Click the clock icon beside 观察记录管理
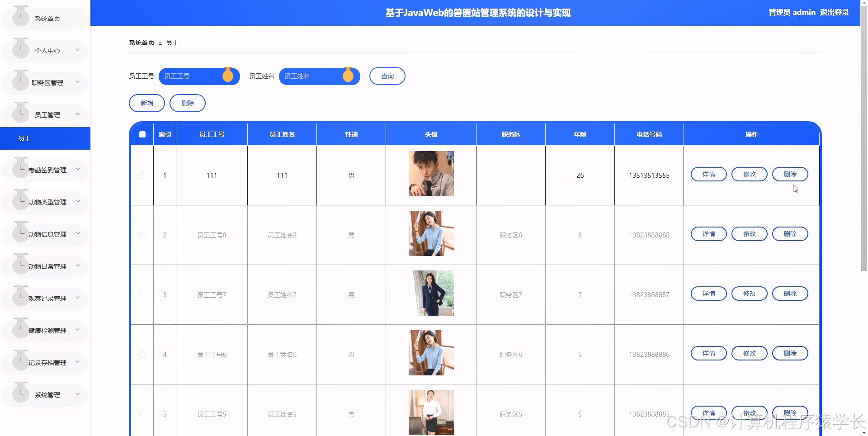868x436 pixels. [21, 297]
